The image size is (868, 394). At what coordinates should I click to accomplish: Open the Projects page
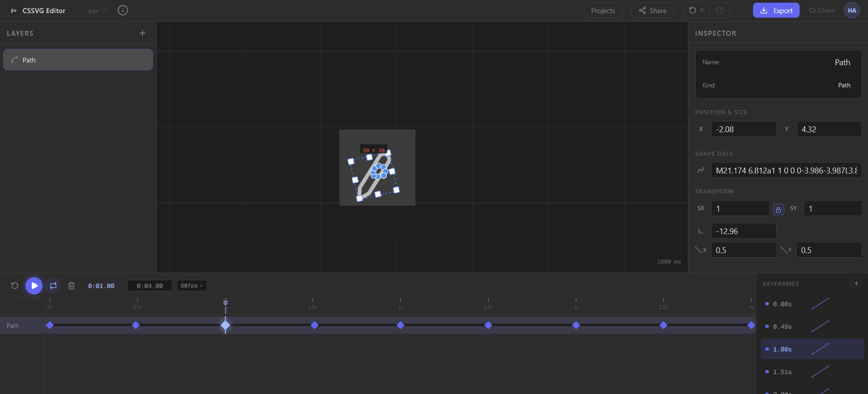tap(603, 10)
